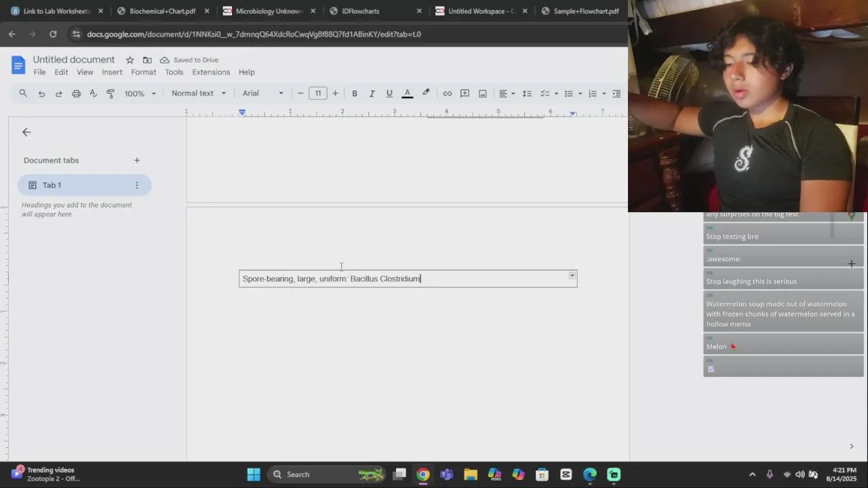This screenshot has height=488, width=868.
Task: Star the Untitled document
Action: [x=130, y=60]
